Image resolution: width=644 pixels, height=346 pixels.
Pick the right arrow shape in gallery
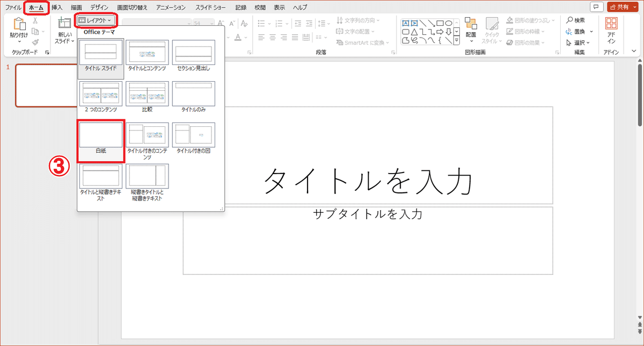[x=440, y=32]
